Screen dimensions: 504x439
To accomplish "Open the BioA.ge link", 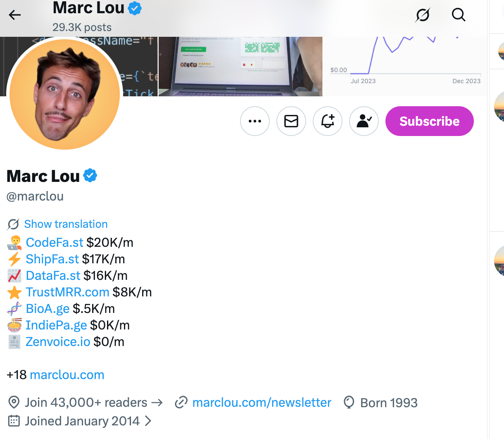I will click(48, 309).
